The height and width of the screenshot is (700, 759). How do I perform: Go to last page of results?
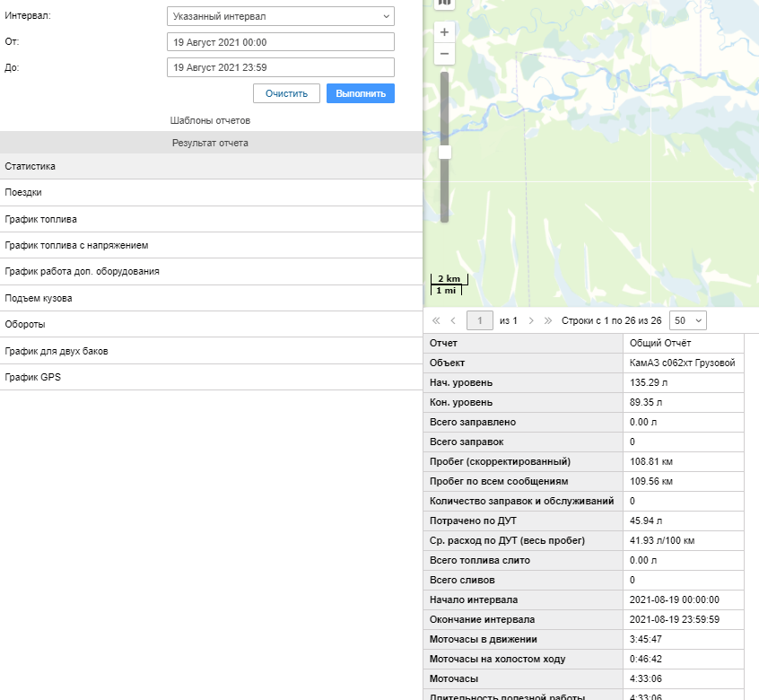point(548,320)
